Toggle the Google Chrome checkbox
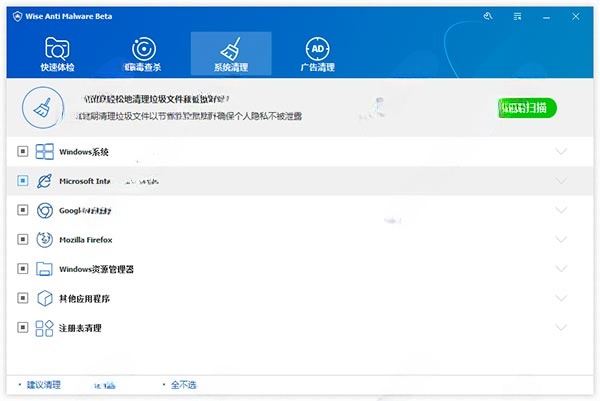 (x=23, y=210)
